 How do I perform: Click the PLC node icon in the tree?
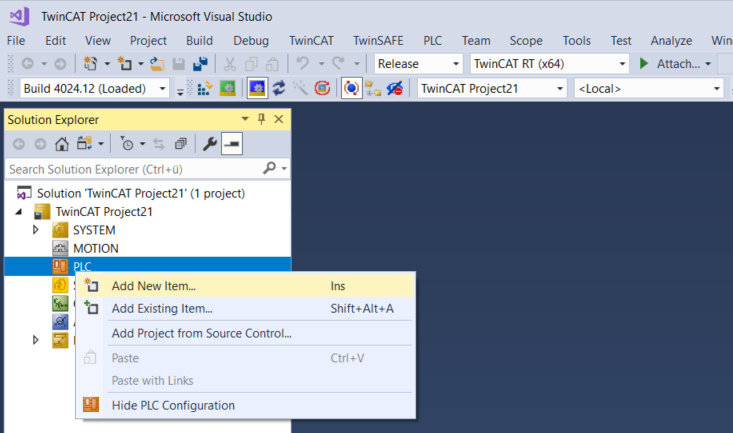coord(60,267)
